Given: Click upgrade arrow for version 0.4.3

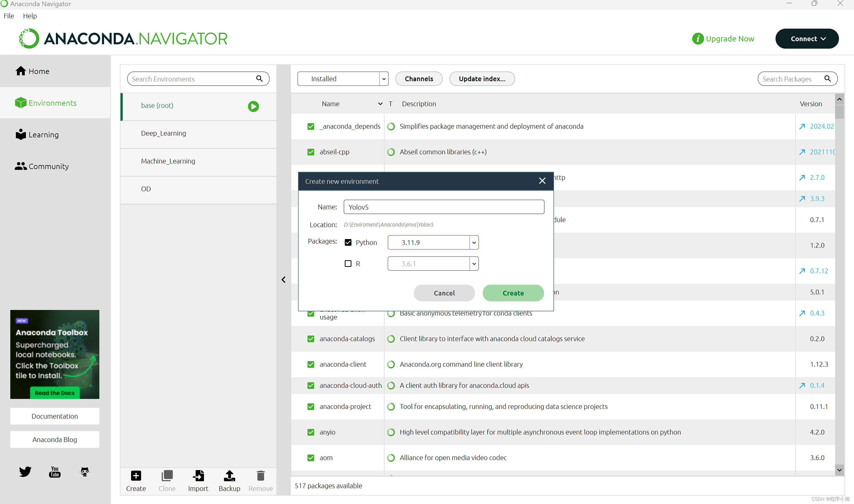Looking at the screenshot, I should (802, 313).
